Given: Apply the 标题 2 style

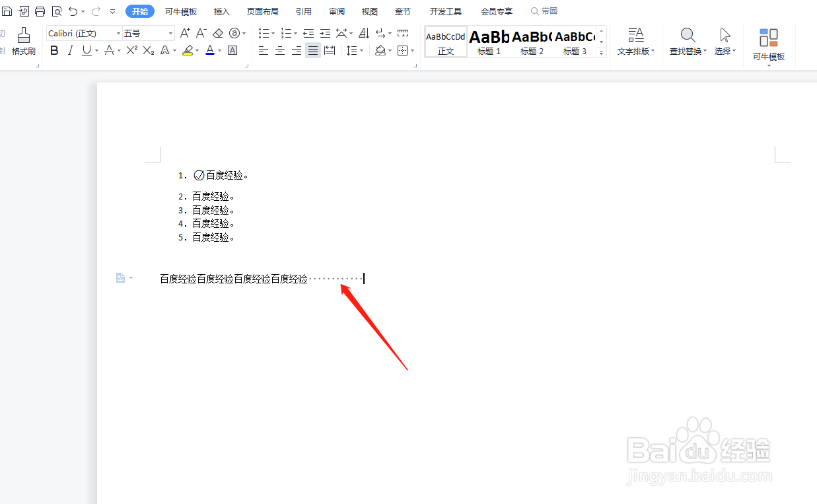Looking at the screenshot, I should (532, 42).
